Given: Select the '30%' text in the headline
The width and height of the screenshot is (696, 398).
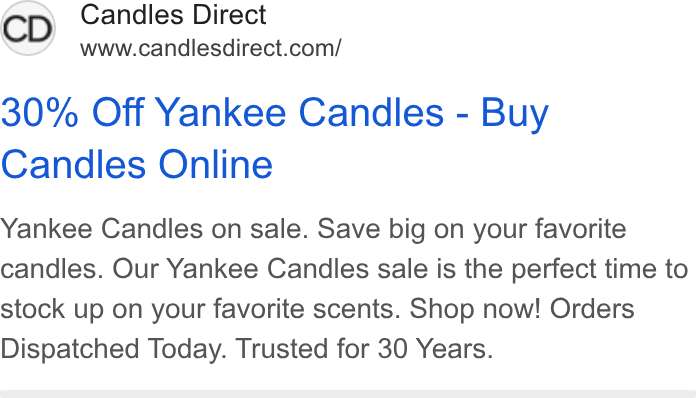Looking at the screenshot, I should pos(40,112).
